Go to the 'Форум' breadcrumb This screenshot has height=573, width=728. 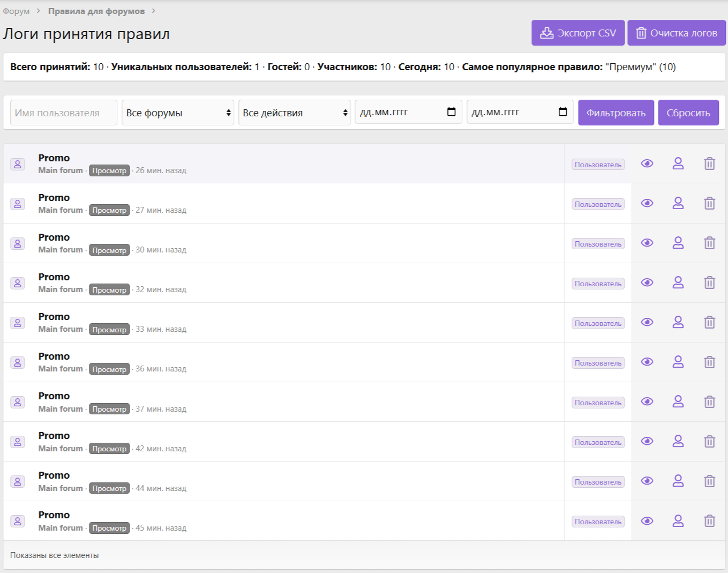(x=16, y=11)
